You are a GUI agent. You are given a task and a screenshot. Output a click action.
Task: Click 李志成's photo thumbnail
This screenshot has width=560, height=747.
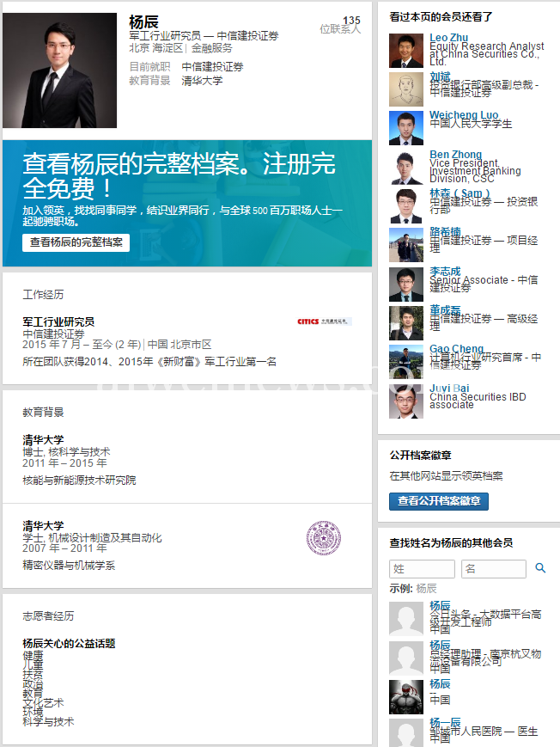(x=406, y=285)
